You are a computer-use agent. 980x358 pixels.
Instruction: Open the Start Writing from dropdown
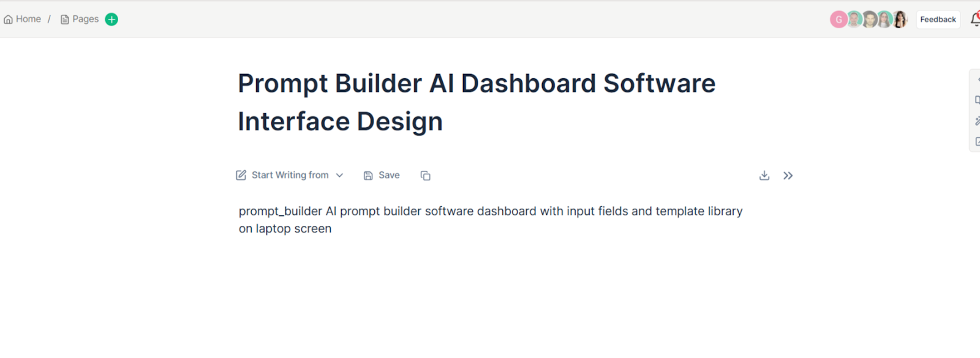(290, 175)
